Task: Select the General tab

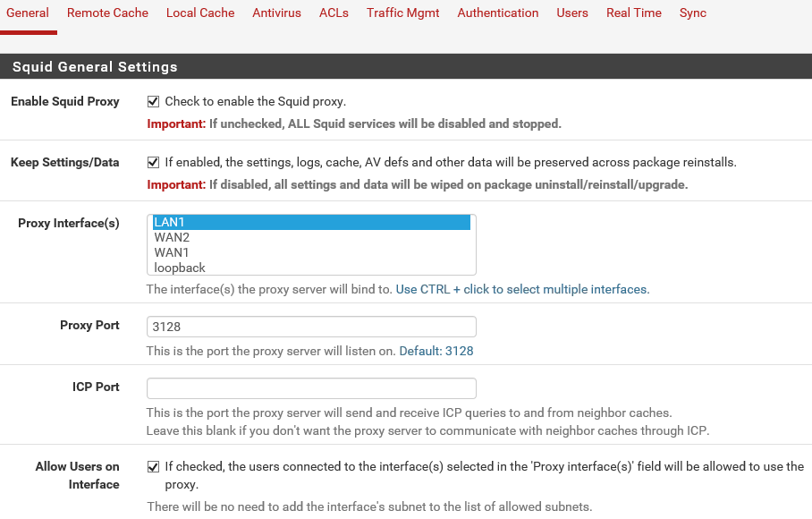Action: pos(28,13)
